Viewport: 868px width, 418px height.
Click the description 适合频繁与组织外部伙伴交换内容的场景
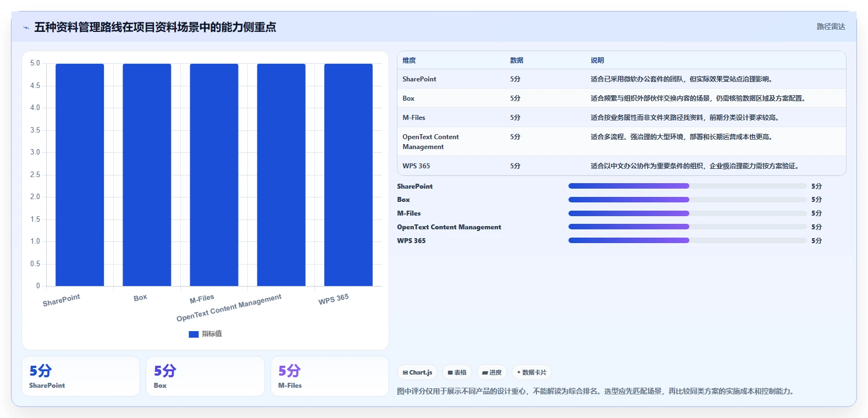[x=699, y=98]
